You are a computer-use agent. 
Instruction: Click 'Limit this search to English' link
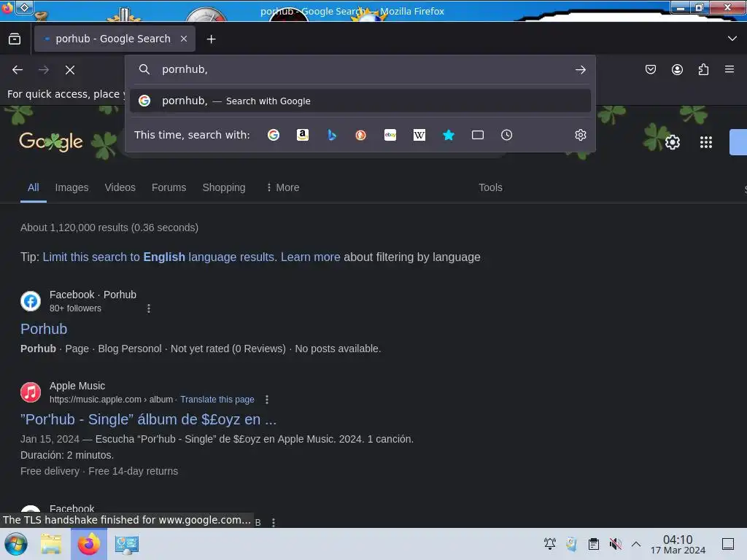159,257
